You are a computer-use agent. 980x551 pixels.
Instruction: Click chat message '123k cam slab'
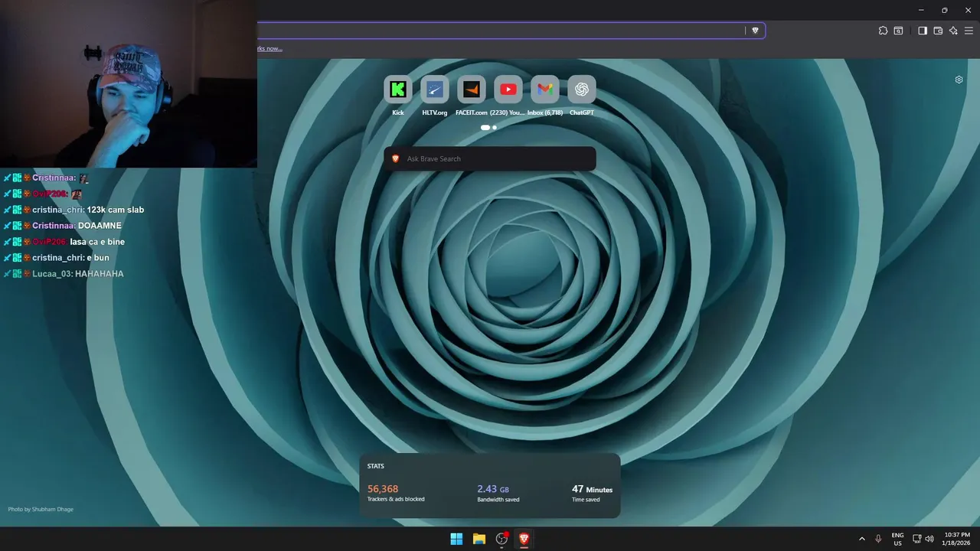pos(116,210)
